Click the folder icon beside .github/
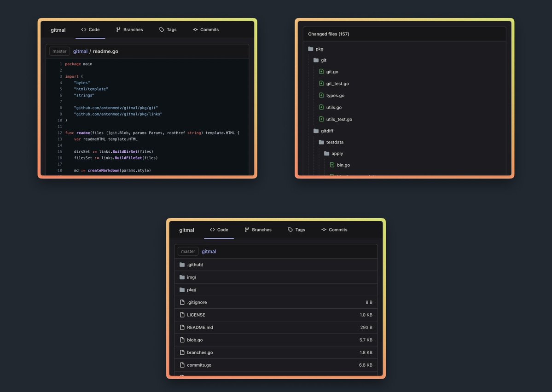Viewport: 552px width, 392px height. coord(182,265)
